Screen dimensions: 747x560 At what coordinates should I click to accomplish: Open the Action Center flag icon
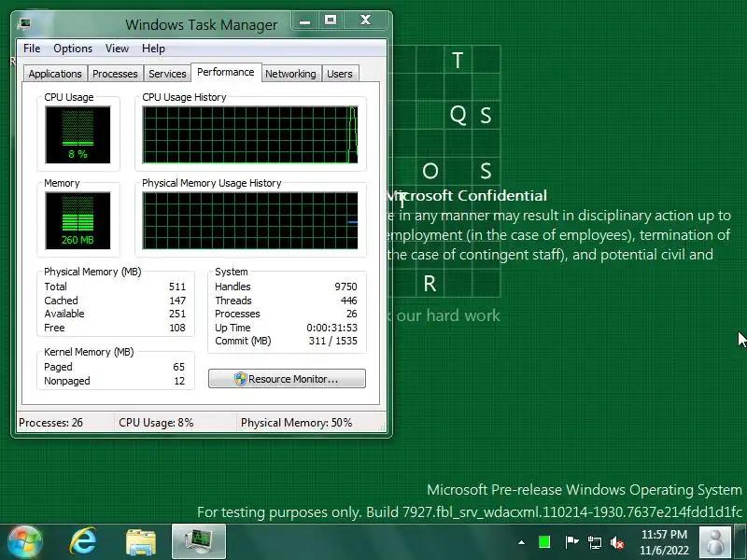coord(571,542)
